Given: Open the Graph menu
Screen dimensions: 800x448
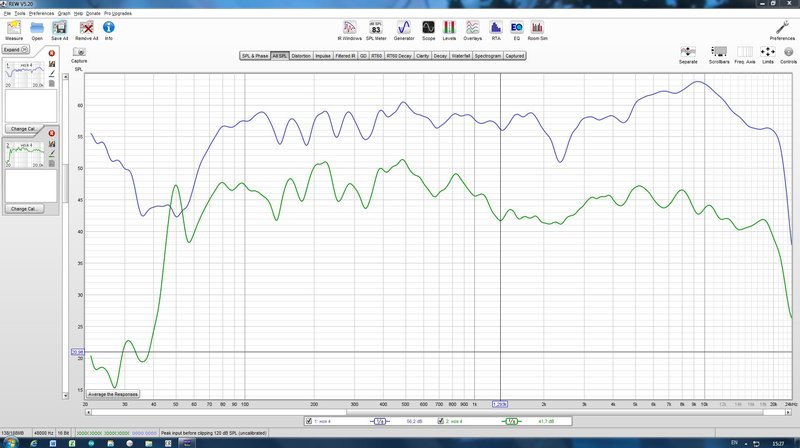Looking at the screenshot, I should (64, 13).
